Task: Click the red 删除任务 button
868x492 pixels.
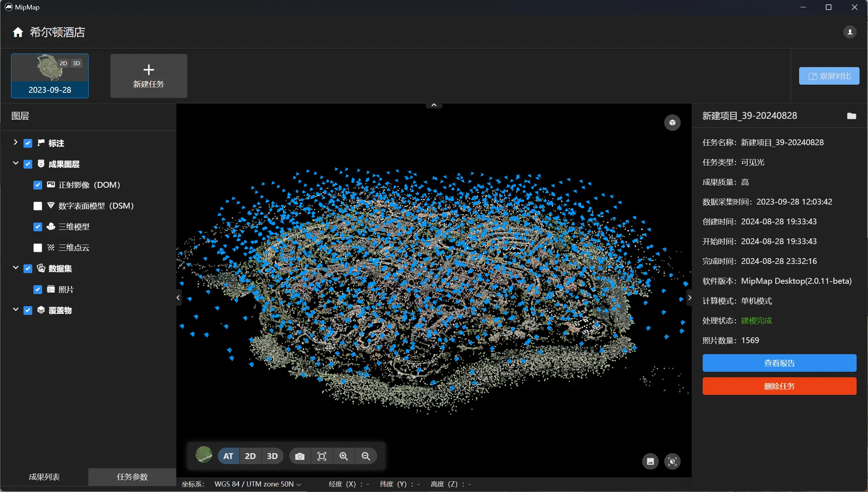Action: [779, 386]
